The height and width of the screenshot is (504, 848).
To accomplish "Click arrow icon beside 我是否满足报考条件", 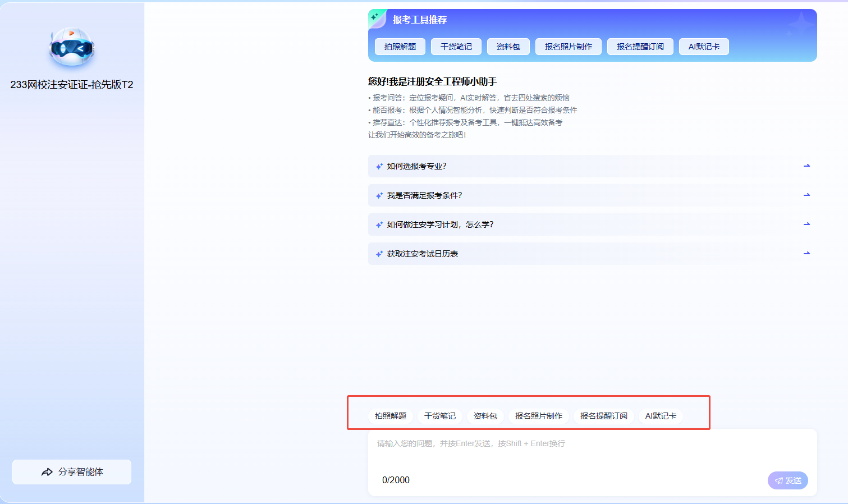I will (806, 195).
